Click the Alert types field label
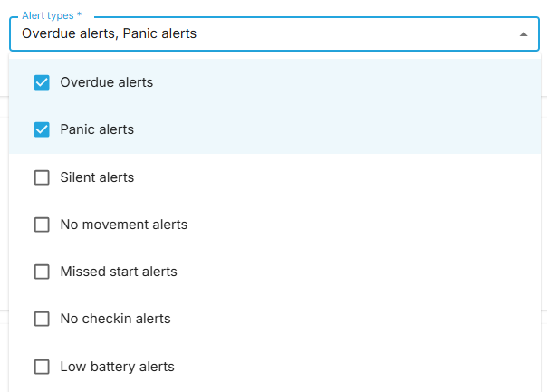Image resolution: width=547 pixels, height=392 pixels. click(x=48, y=15)
